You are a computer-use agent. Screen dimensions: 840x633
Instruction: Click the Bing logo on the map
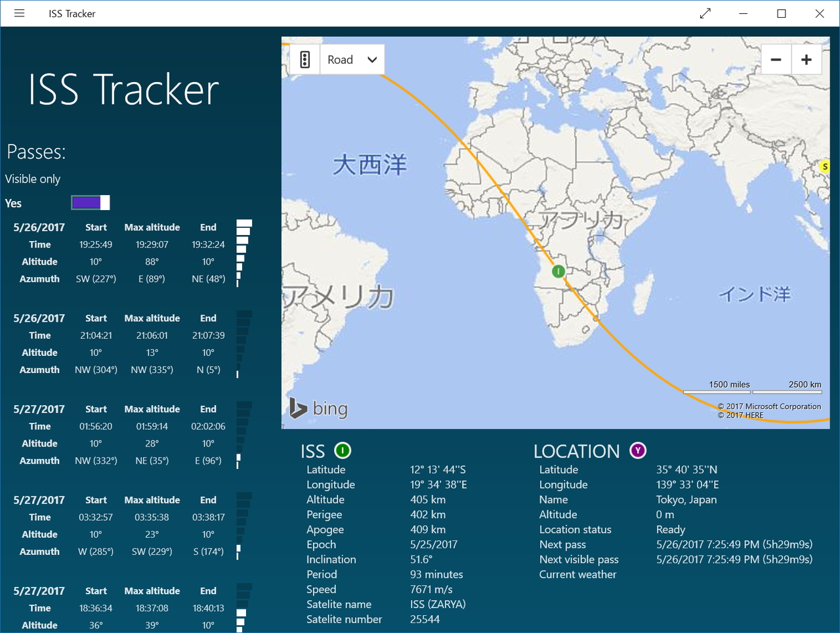click(x=320, y=408)
